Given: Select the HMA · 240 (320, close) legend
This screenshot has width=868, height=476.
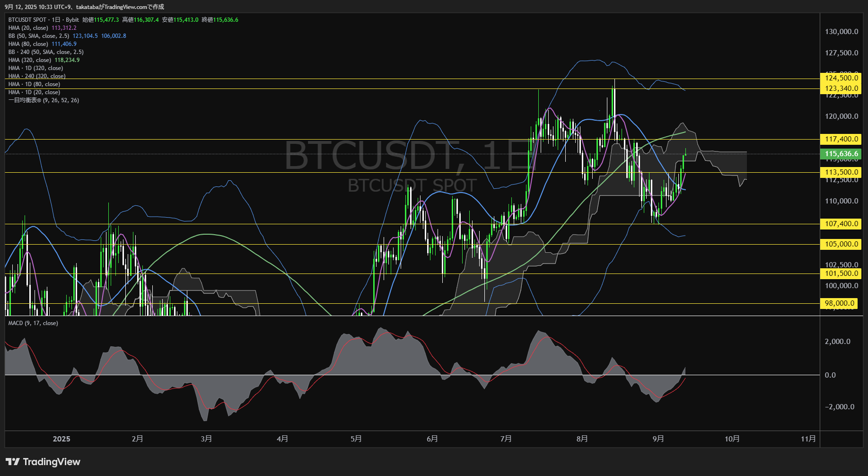Looking at the screenshot, I should tap(37, 76).
